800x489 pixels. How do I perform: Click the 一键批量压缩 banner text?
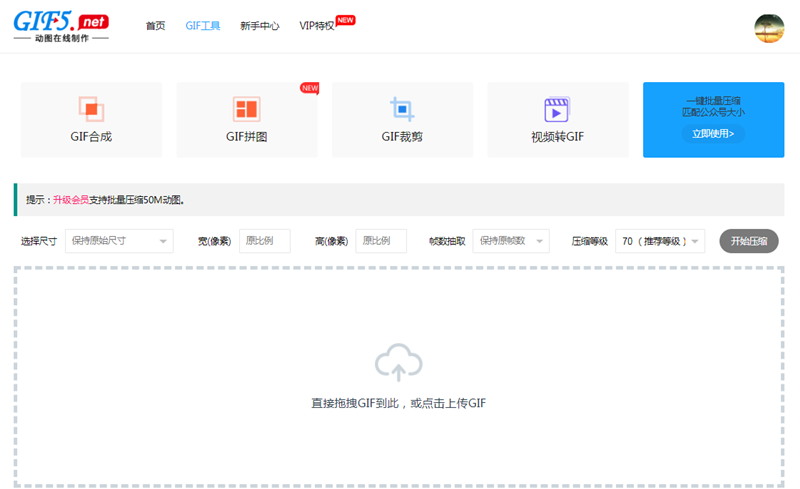713,101
